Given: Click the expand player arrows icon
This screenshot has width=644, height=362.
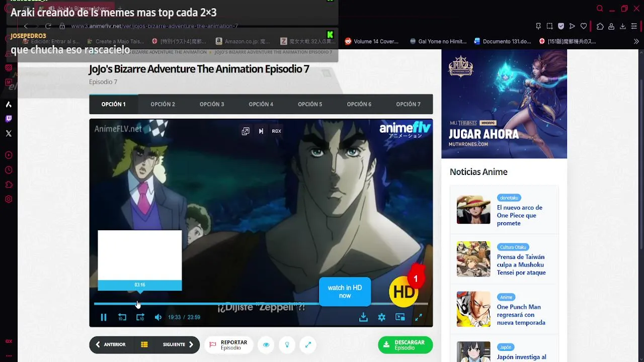Looking at the screenshot, I should [x=308, y=344].
